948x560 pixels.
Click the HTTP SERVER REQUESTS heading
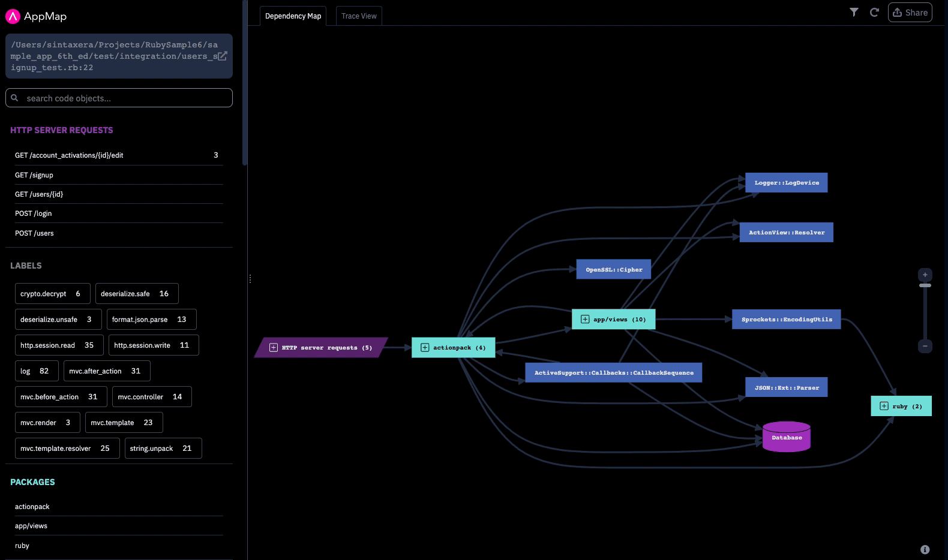pyautogui.click(x=61, y=130)
